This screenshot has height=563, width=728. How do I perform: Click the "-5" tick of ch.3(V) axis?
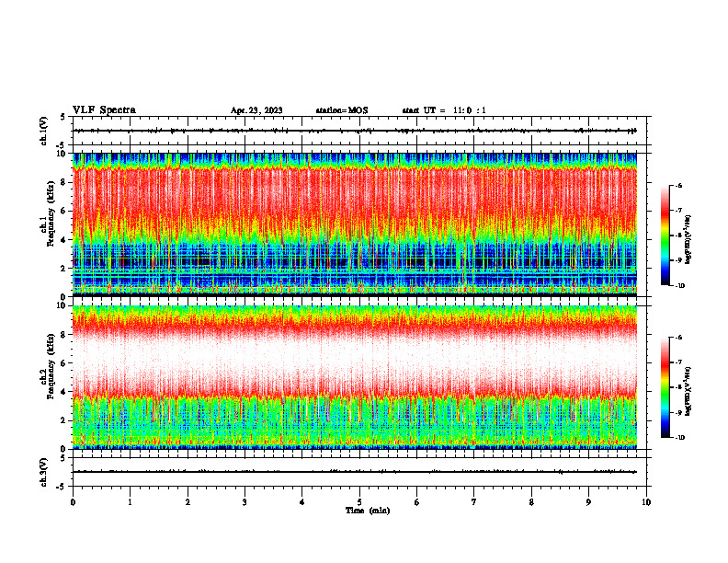pyautogui.click(x=62, y=487)
